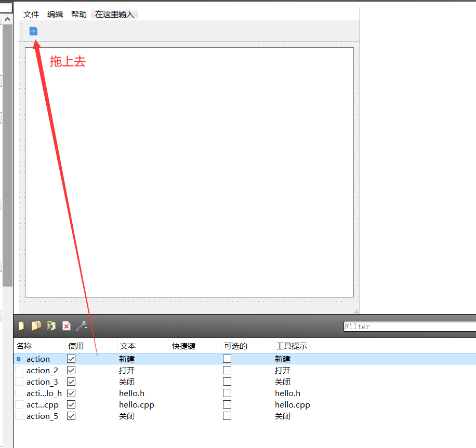Select the action_5 row name
Screen dimensions: 476x448
tap(42, 416)
